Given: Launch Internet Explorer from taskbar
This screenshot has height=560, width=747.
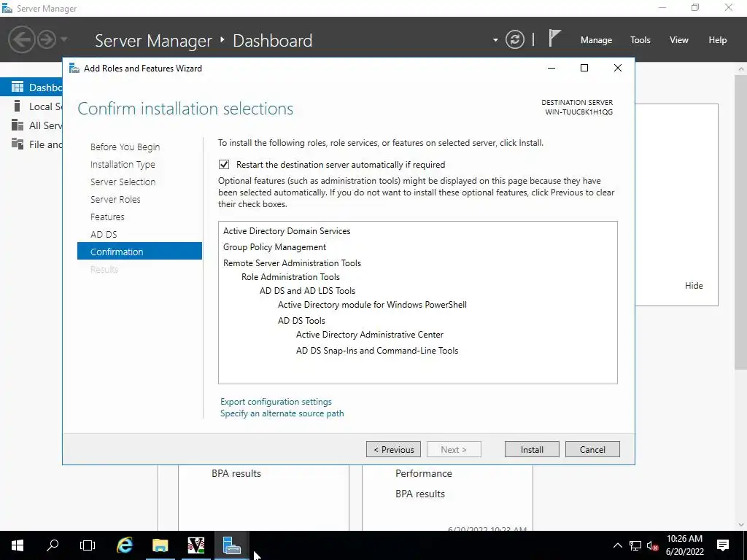Looking at the screenshot, I should [x=125, y=545].
